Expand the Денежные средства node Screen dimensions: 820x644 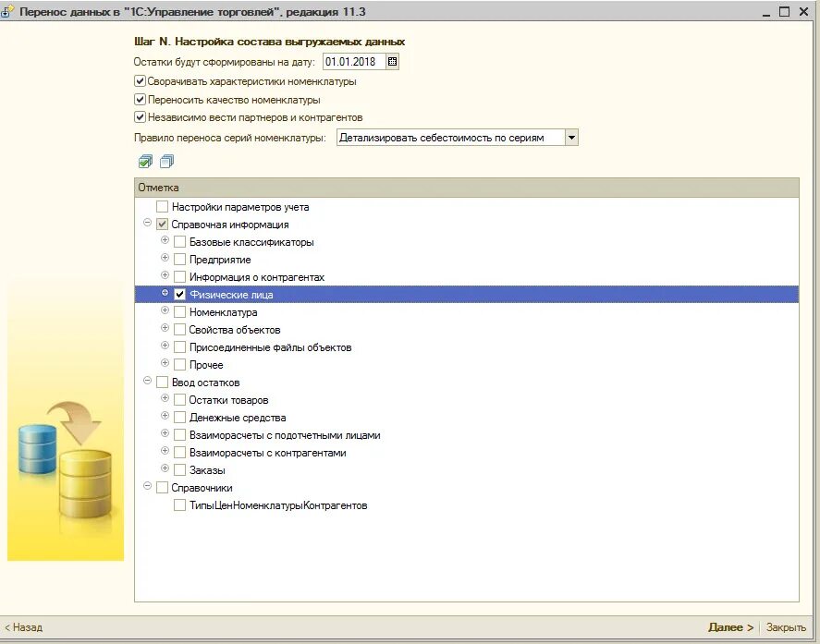(x=165, y=416)
